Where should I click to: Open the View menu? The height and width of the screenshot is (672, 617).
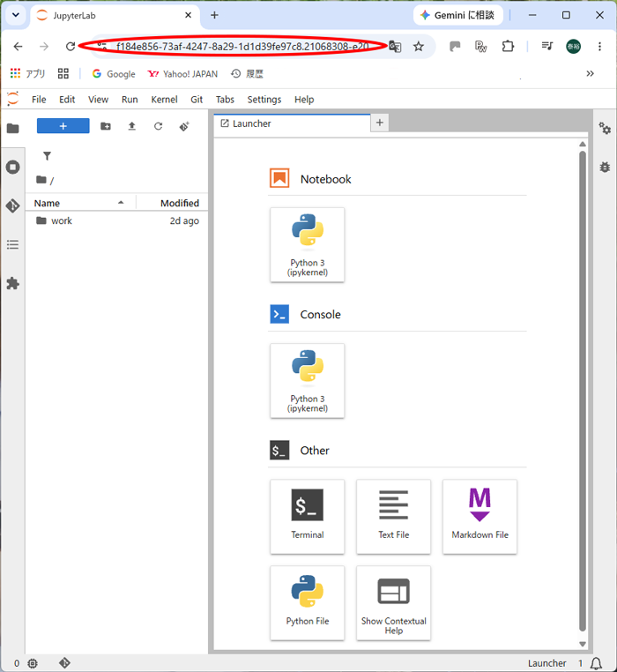98,100
